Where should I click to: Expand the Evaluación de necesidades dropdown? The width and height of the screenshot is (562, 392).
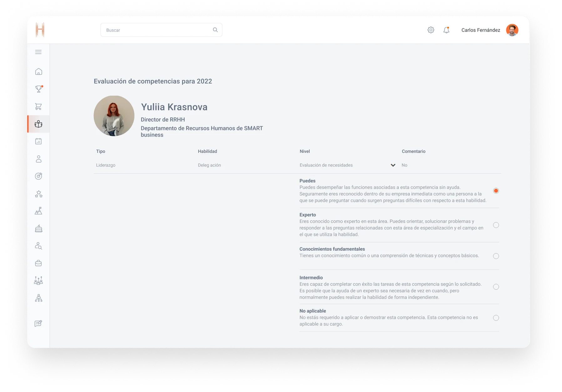pyautogui.click(x=393, y=165)
